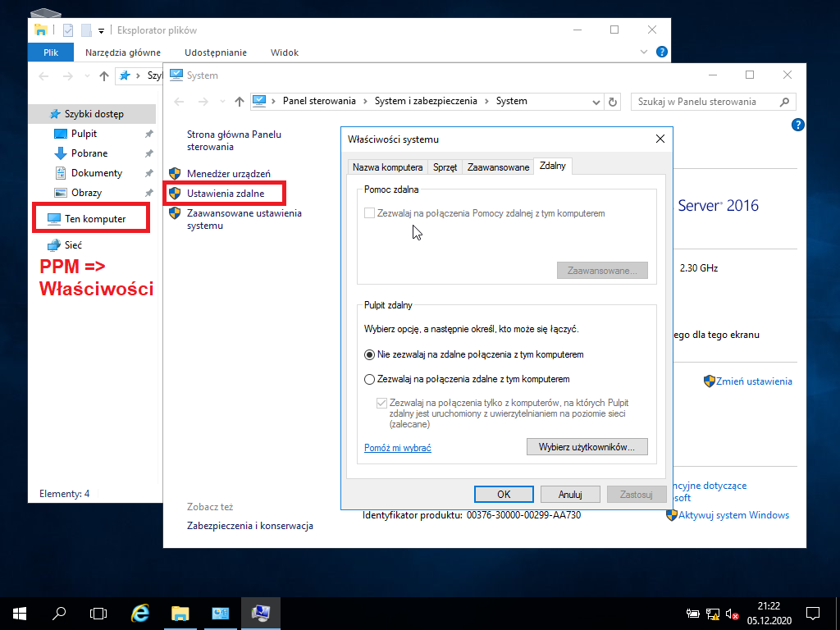Expand the File Explorer ribbon chevron
Image resolution: width=840 pixels, height=630 pixels.
click(x=644, y=52)
